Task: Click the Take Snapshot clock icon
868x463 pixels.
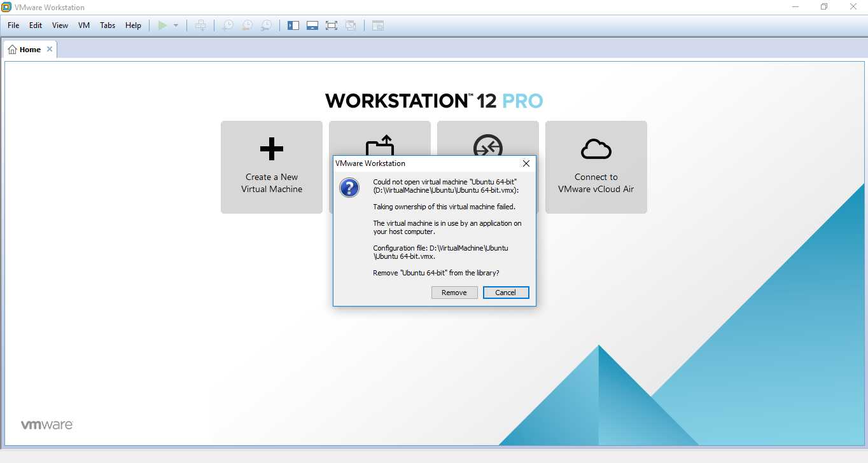Action: point(227,25)
